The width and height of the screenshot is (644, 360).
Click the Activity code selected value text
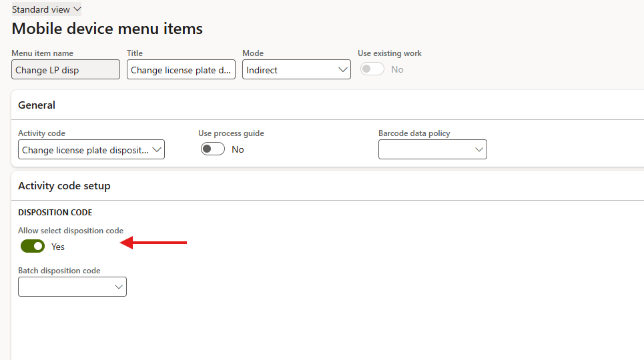[x=85, y=150]
